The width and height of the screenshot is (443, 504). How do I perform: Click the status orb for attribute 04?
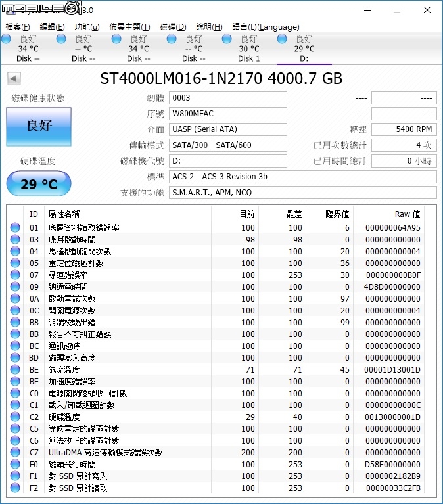(15, 252)
